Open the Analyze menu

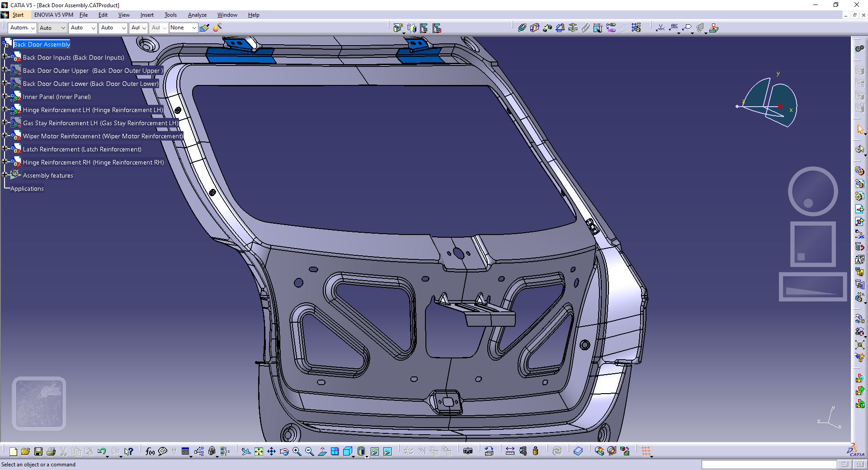point(197,15)
